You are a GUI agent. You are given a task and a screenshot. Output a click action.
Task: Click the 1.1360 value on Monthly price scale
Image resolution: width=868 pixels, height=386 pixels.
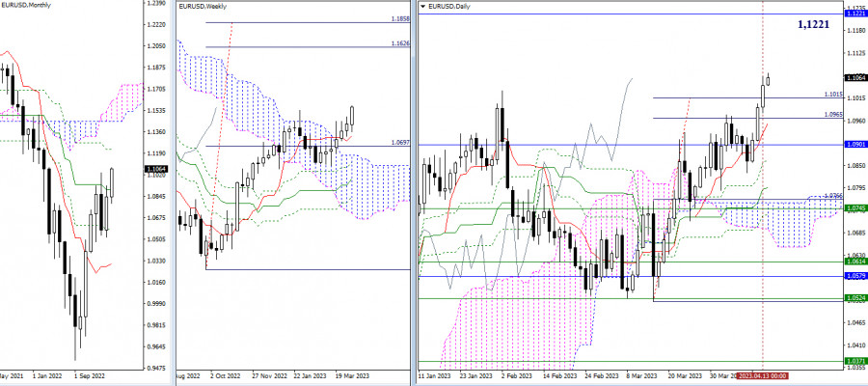click(x=154, y=132)
